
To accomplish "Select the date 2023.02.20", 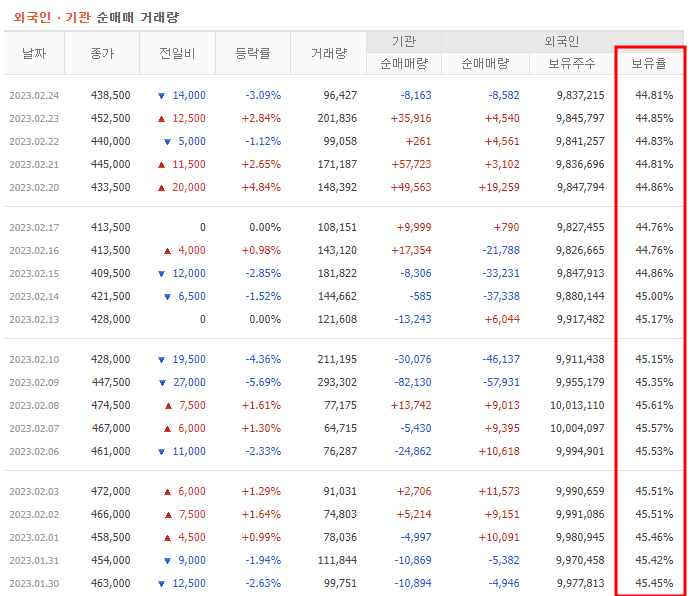I will click(34, 188).
